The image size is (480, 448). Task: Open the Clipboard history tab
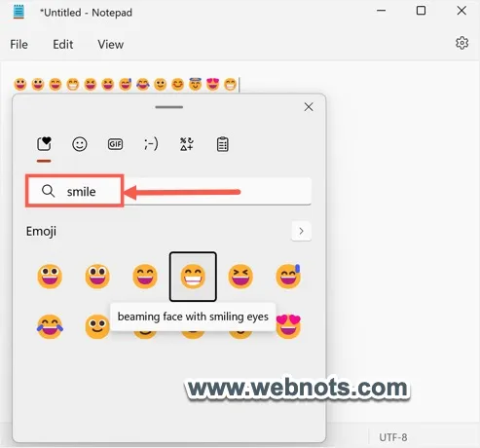pyautogui.click(x=222, y=144)
